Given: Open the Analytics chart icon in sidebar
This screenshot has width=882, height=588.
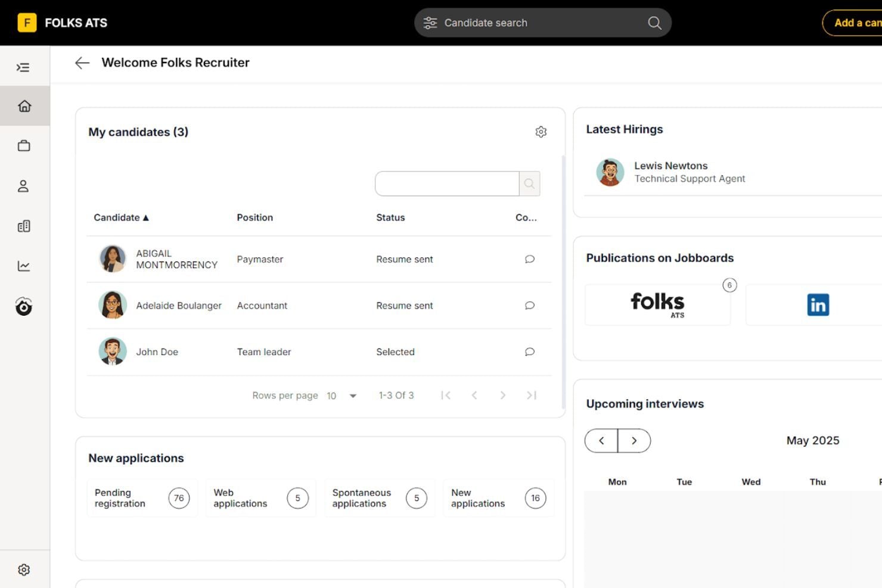Looking at the screenshot, I should click(24, 266).
